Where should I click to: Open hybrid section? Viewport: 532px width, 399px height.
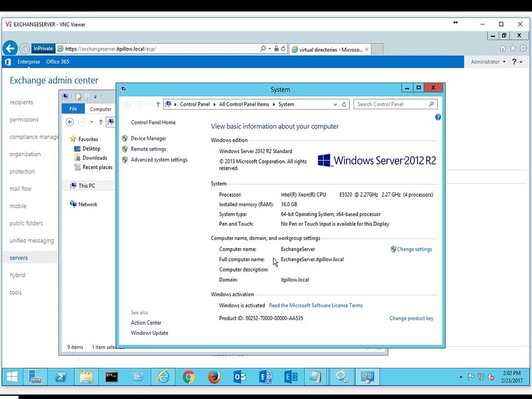pyautogui.click(x=17, y=275)
